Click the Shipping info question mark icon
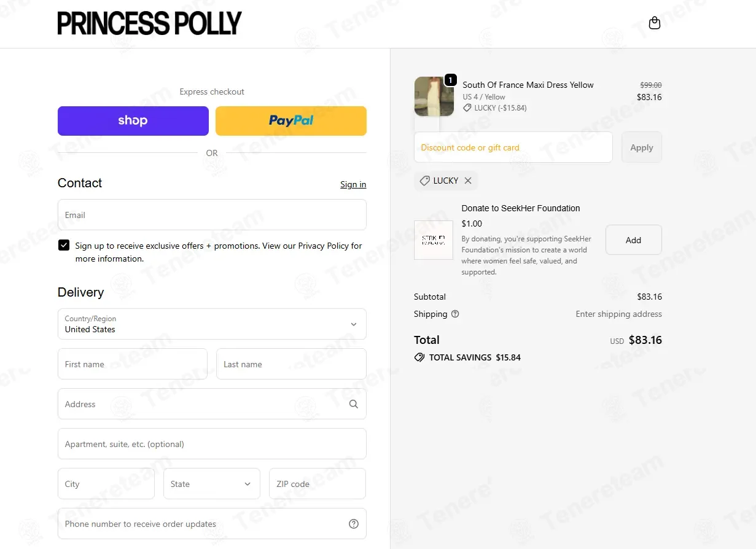756x549 pixels. (x=455, y=314)
